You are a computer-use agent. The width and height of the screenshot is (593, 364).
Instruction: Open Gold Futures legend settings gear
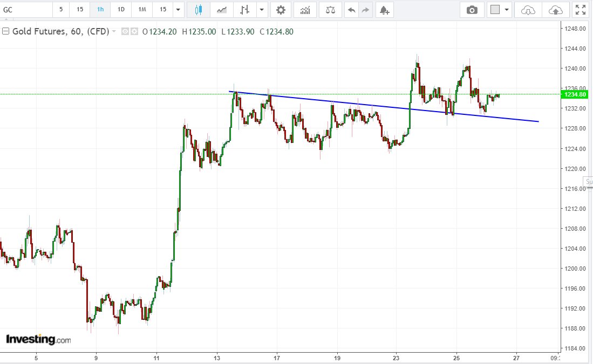coord(134,32)
